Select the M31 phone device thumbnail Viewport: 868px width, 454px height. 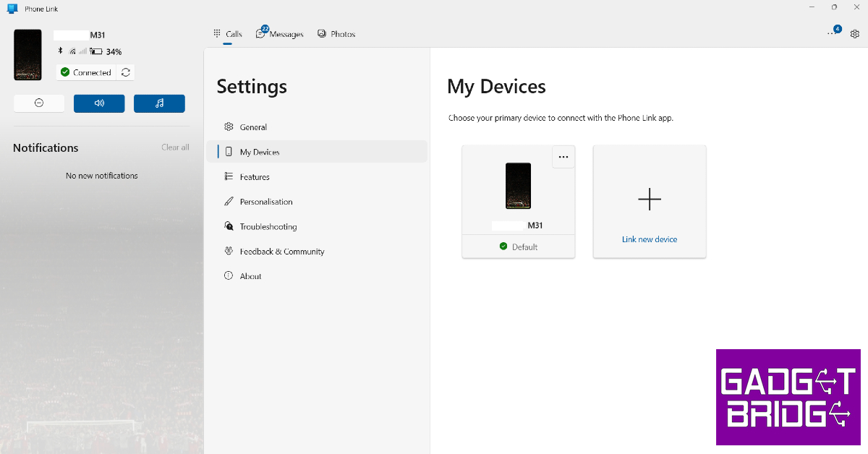point(518,187)
